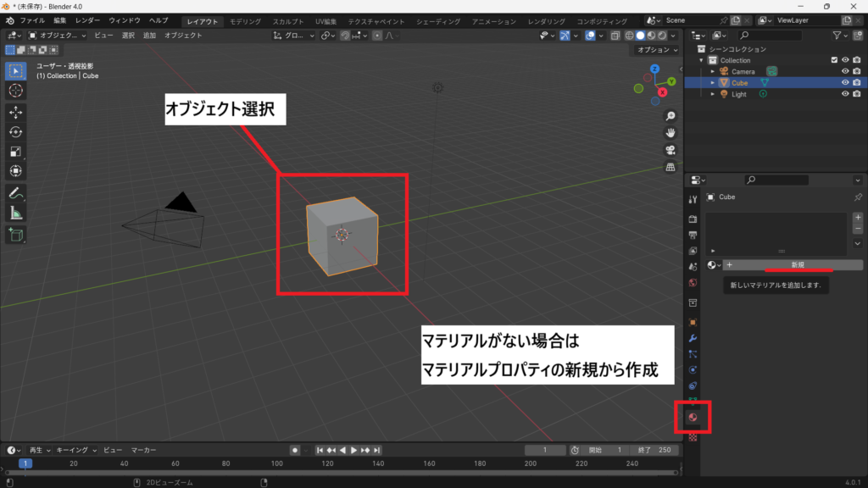Collapse the Collection in outliner
Image resolution: width=868 pixels, height=488 pixels.
(701, 60)
